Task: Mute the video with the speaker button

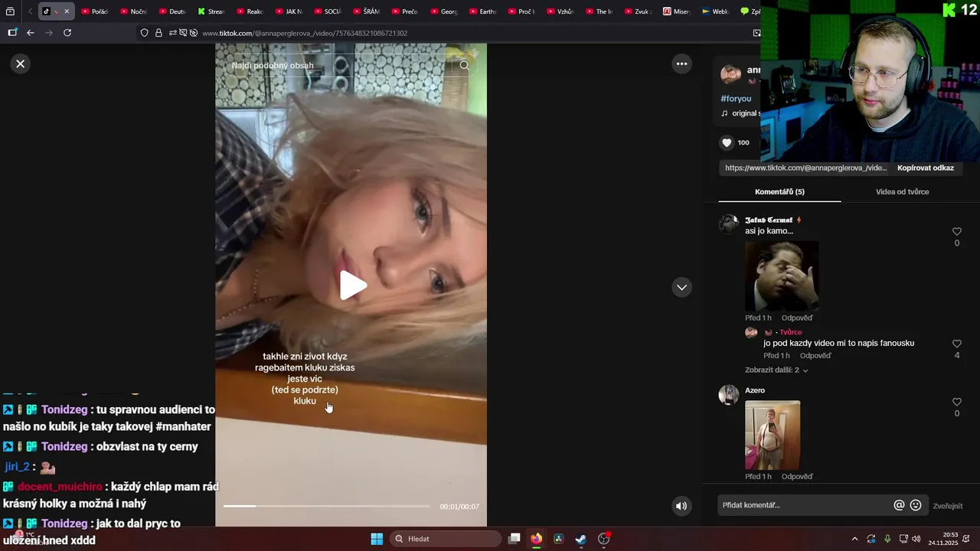Action: [x=681, y=506]
